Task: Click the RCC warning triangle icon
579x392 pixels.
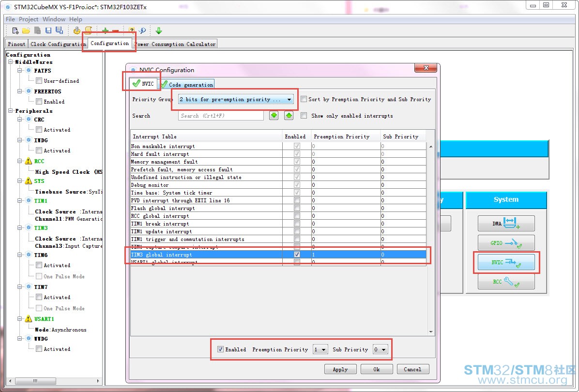Action: [x=29, y=161]
